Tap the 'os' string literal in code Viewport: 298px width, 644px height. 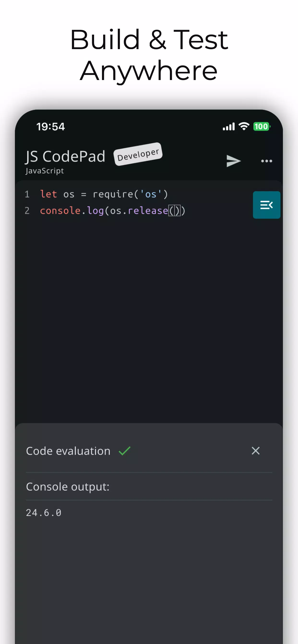150,194
